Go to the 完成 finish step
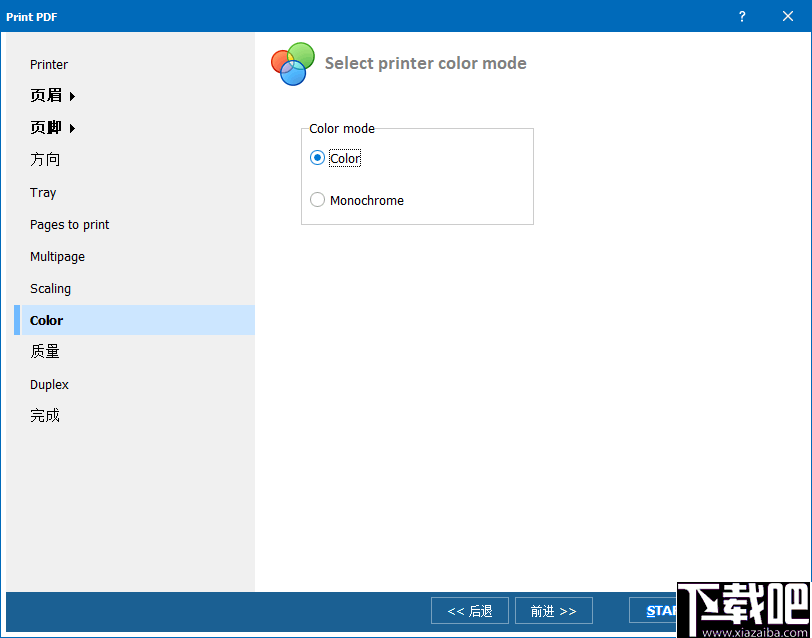Viewport: 812px width, 638px height. point(44,415)
